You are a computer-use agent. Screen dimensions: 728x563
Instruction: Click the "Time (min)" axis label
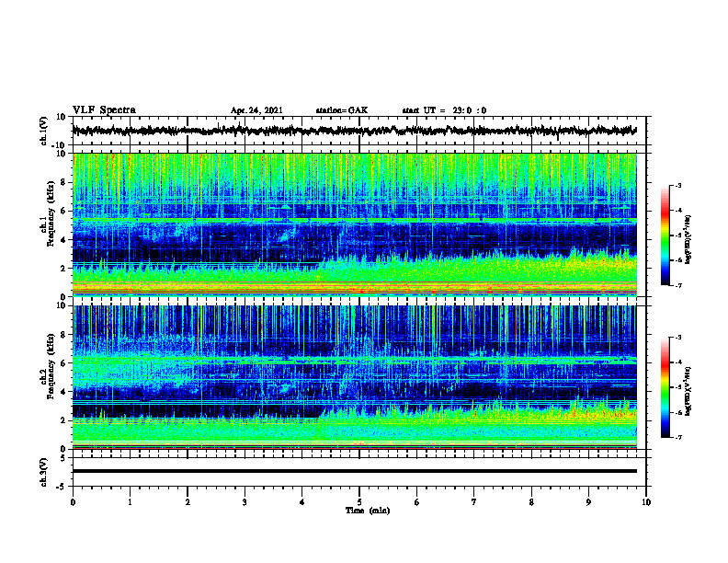click(368, 511)
